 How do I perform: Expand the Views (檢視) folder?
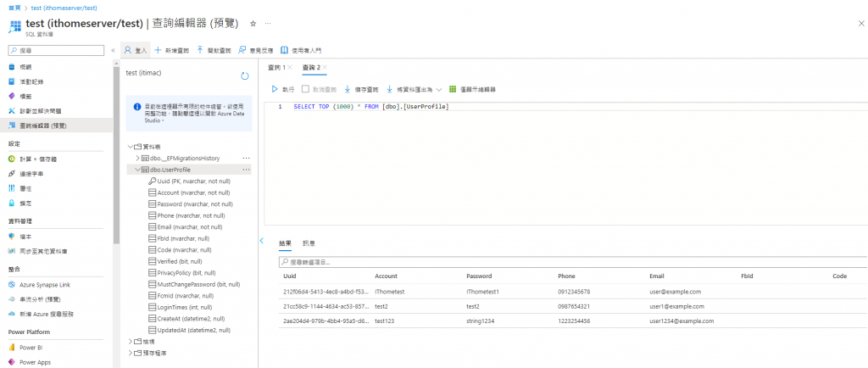(x=131, y=342)
